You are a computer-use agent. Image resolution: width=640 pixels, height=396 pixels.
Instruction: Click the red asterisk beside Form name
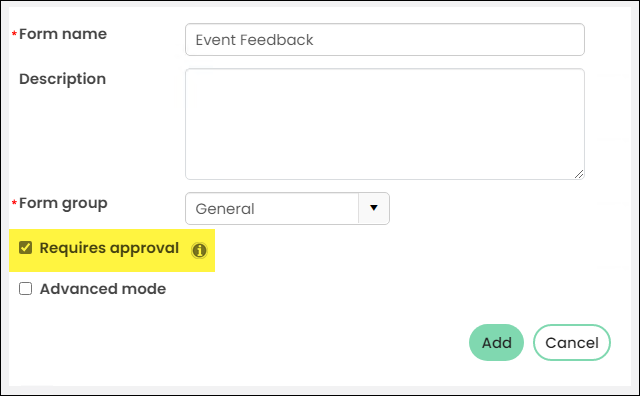pos(14,33)
